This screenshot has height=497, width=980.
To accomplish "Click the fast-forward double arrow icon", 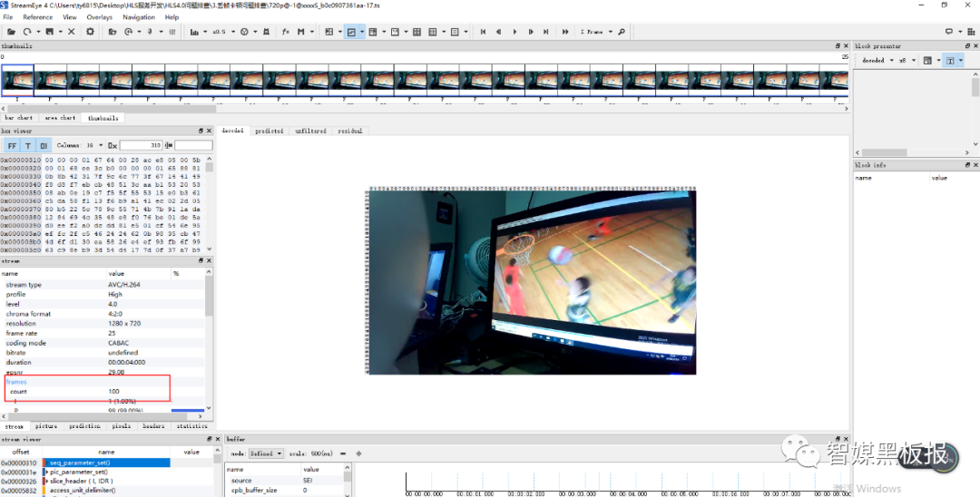I will tap(565, 32).
